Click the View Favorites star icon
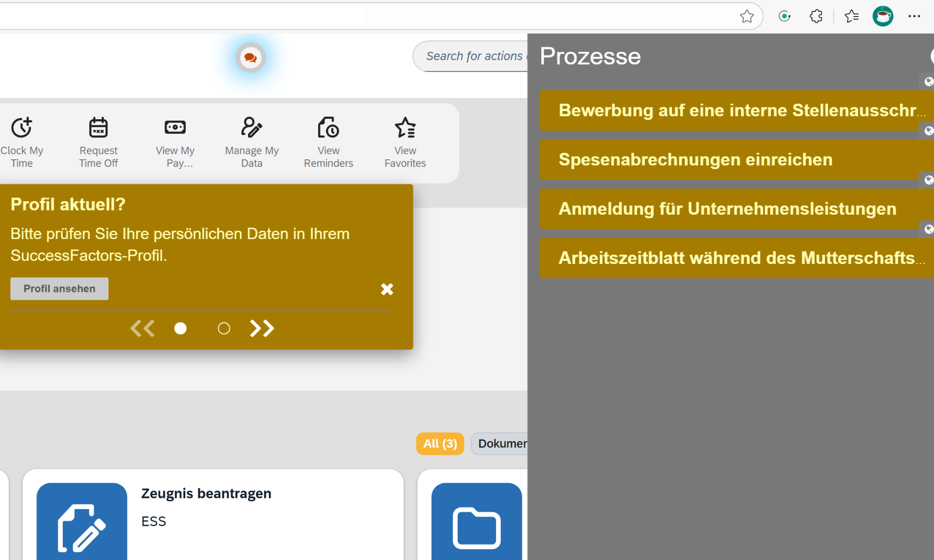The image size is (934, 560). [x=405, y=128]
